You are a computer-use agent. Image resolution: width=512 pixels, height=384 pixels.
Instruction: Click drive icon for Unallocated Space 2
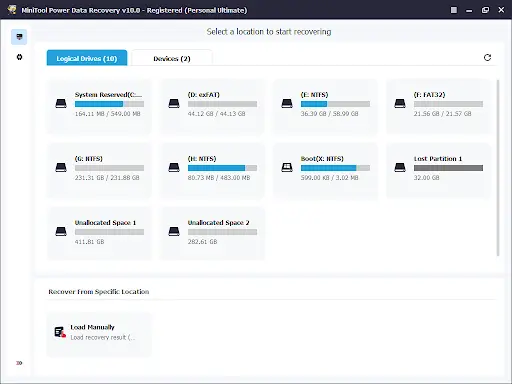pos(174,231)
